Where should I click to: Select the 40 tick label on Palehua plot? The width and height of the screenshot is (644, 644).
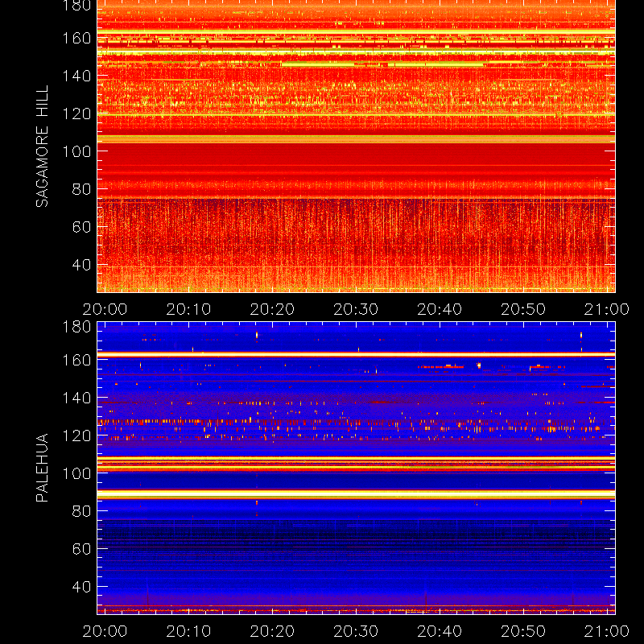(x=81, y=587)
